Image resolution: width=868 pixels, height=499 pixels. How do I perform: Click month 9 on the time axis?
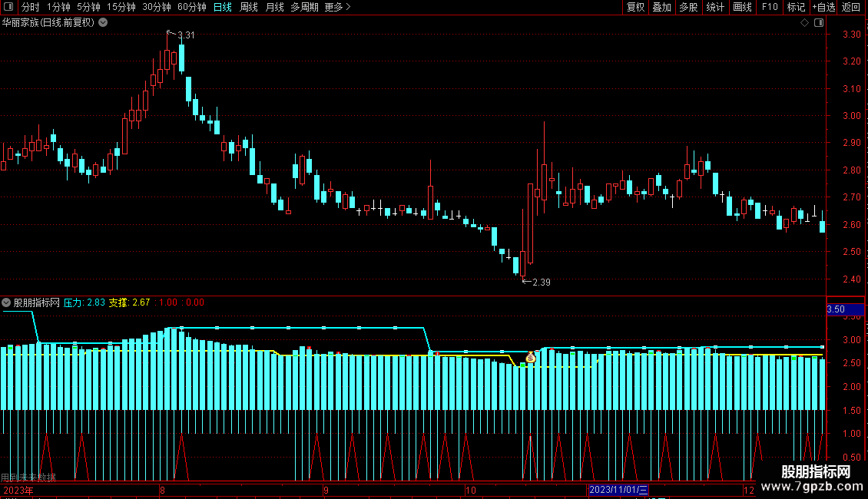(326, 490)
